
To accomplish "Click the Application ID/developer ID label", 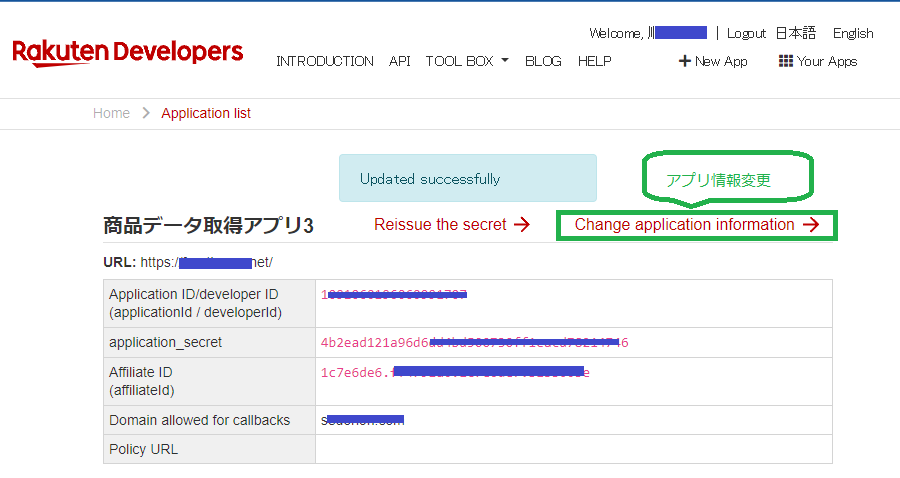I will pyautogui.click(x=195, y=303).
